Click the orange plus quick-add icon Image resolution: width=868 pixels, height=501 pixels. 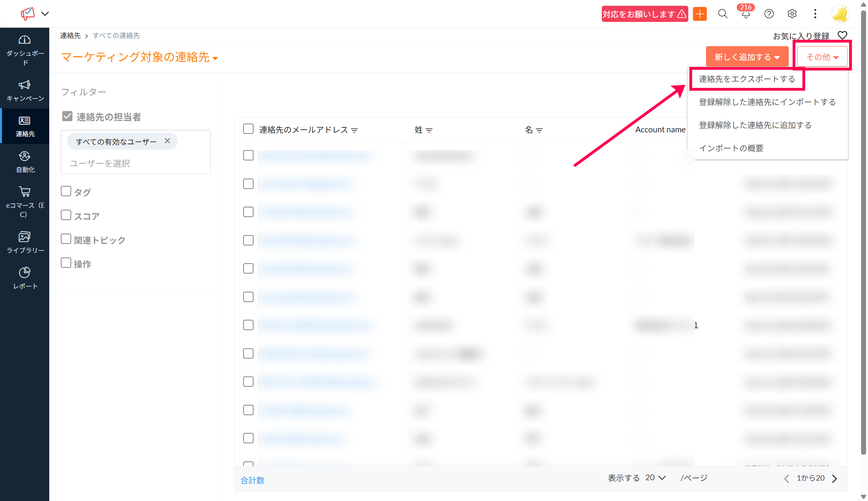coord(700,14)
